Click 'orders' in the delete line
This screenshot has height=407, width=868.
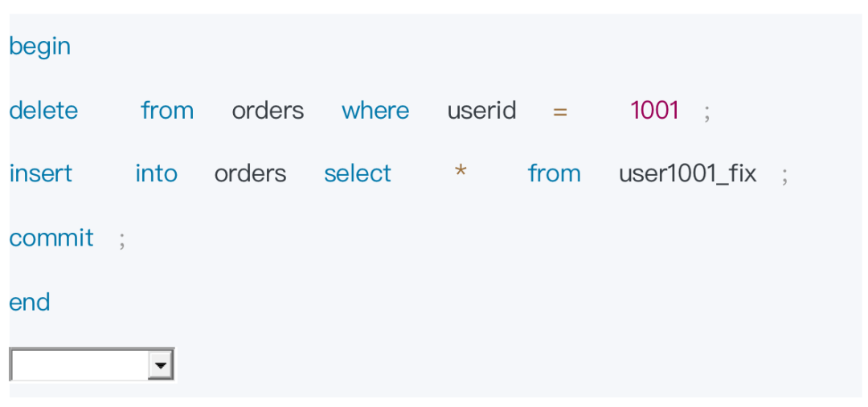268,110
